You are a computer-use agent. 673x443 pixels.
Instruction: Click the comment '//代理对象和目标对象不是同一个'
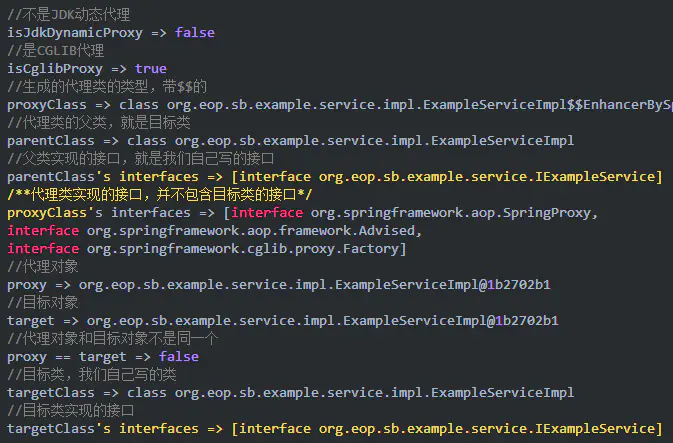[x=112, y=339]
